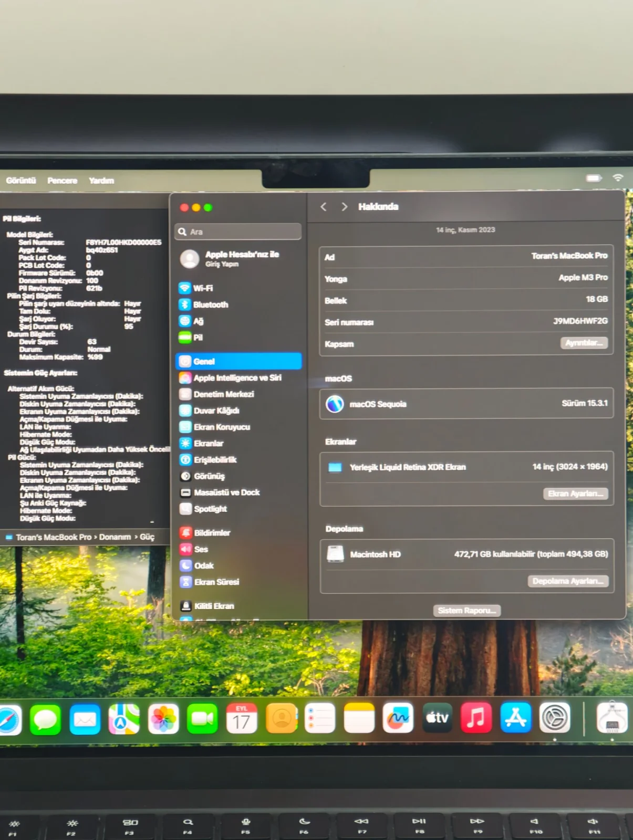The width and height of the screenshot is (633, 840).
Task: Click the Sistem Raporu button
Action: pyautogui.click(x=466, y=611)
